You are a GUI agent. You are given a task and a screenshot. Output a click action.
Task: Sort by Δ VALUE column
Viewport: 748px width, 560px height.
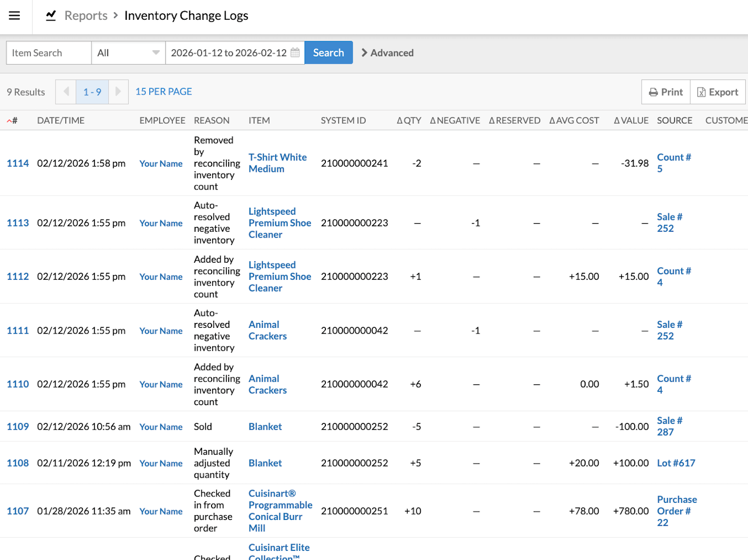631,121
